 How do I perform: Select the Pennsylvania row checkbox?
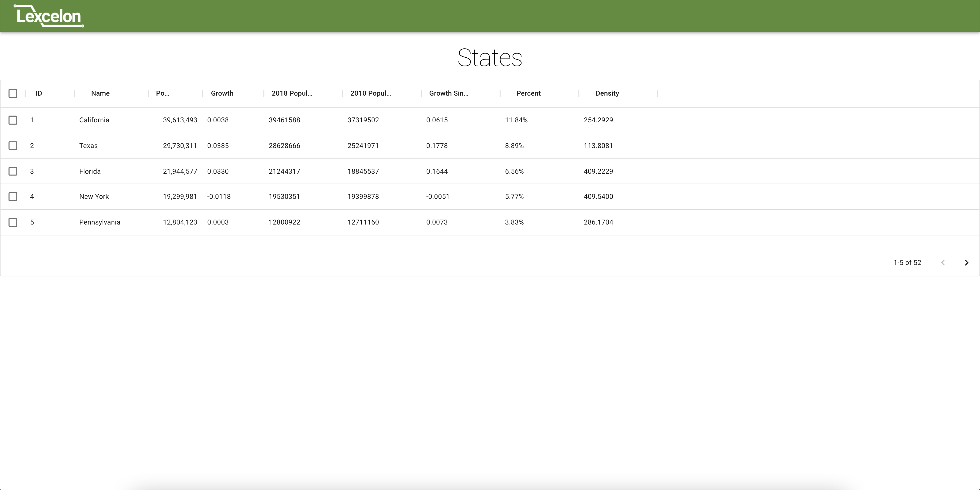tap(13, 222)
